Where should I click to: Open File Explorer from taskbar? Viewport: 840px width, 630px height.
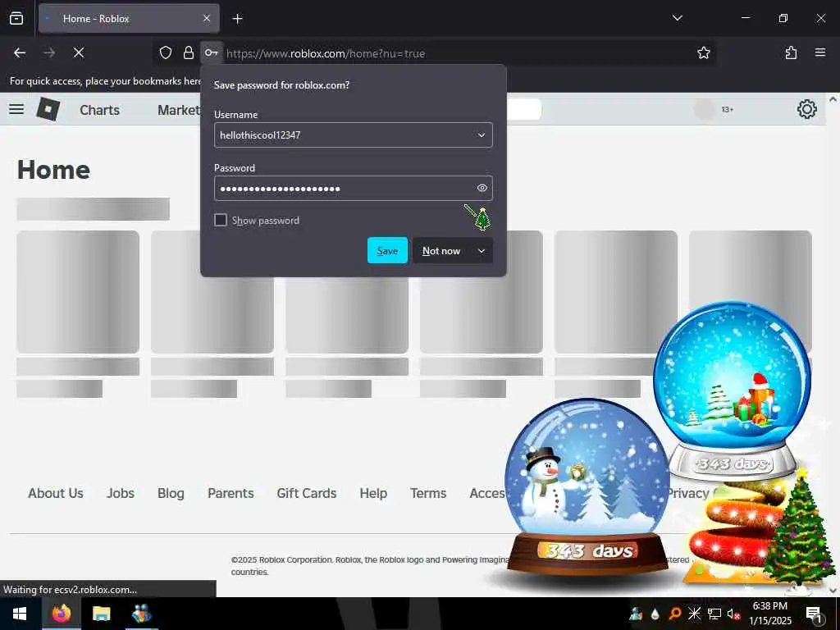pos(101,614)
